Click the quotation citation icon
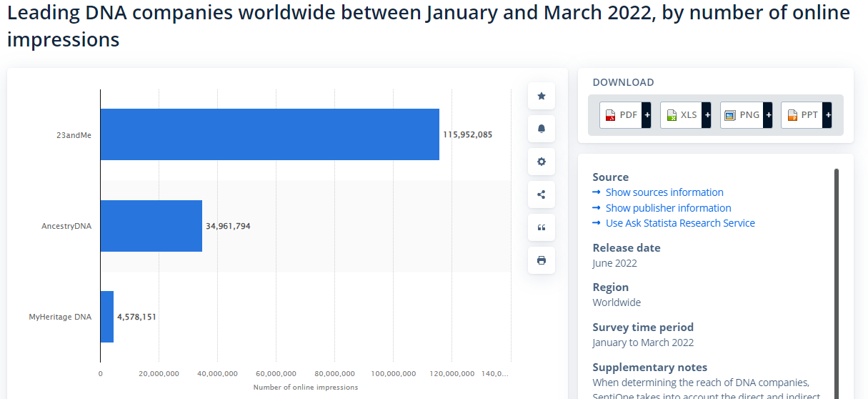 [x=541, y=227]
